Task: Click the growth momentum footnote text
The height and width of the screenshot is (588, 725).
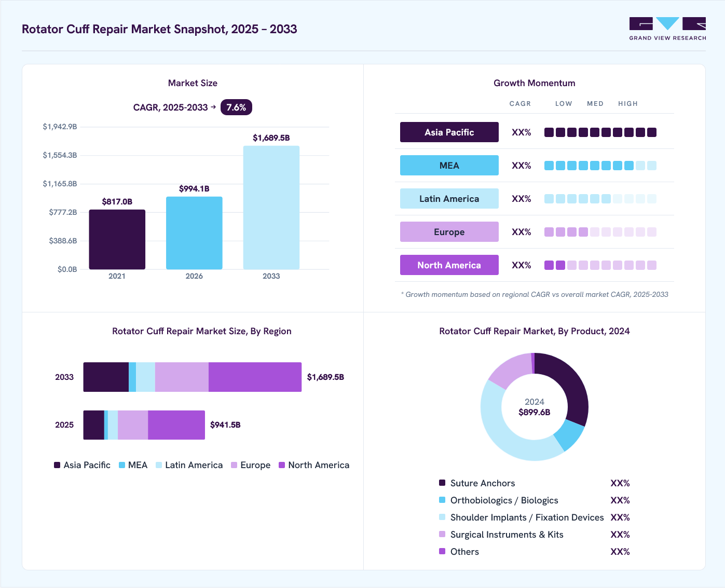Action: click(x=535, y=294)
